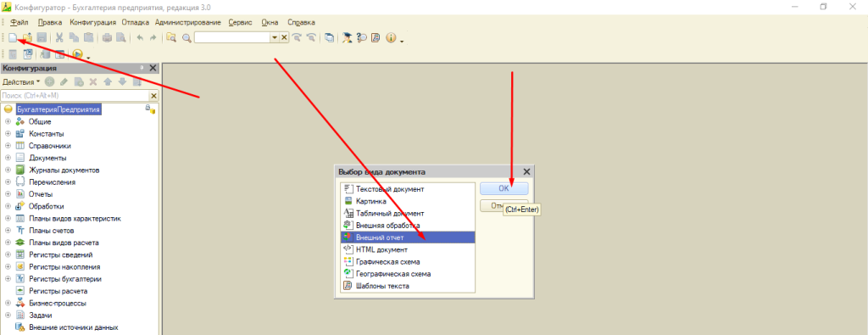Click the Close configuration icon
This screenshot has width=868, height=335.
click(28, 54)
